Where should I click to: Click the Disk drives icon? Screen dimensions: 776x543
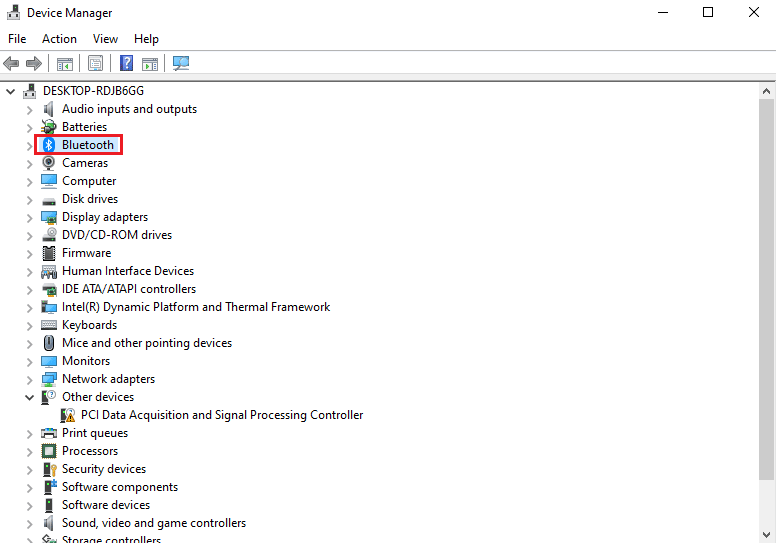(x=48, y=200)
